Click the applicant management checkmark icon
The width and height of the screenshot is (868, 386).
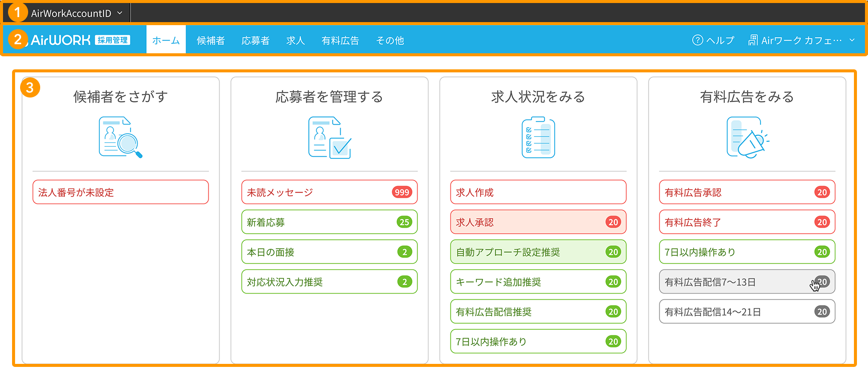click(x=330, y=137)
